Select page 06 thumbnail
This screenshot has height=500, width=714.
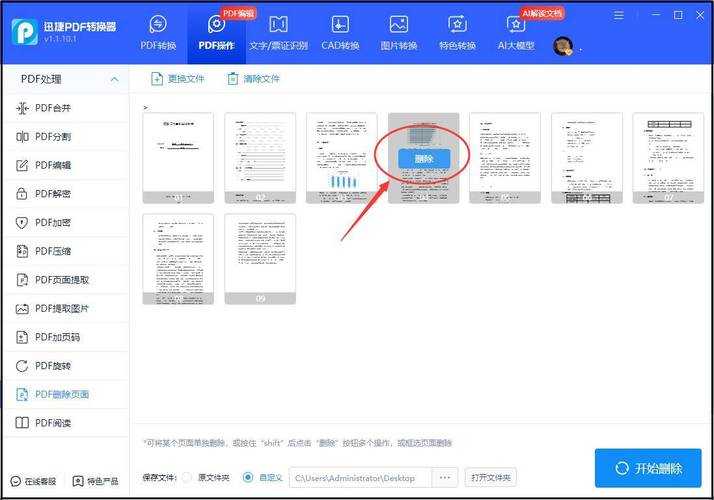[587, 158]
